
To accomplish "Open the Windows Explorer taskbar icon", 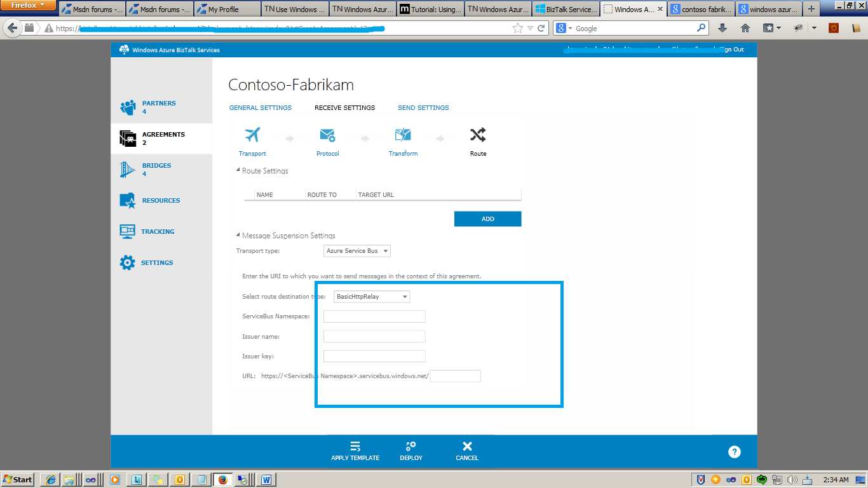I will click(x=69, y=480).
